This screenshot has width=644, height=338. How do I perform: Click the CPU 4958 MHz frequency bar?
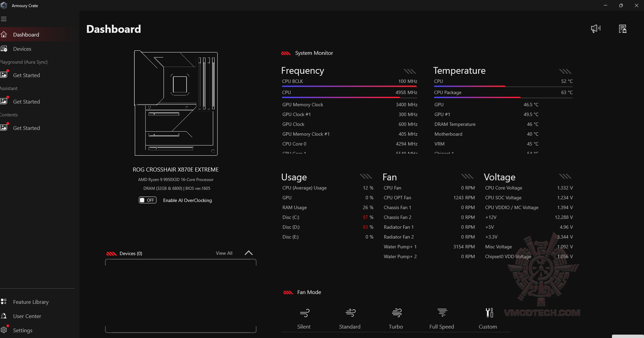click(x=349, y=97)
